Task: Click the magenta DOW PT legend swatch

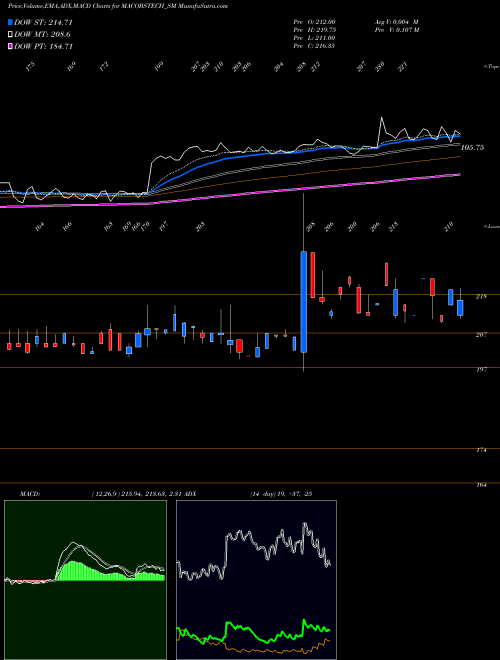Action: [10, 46]
